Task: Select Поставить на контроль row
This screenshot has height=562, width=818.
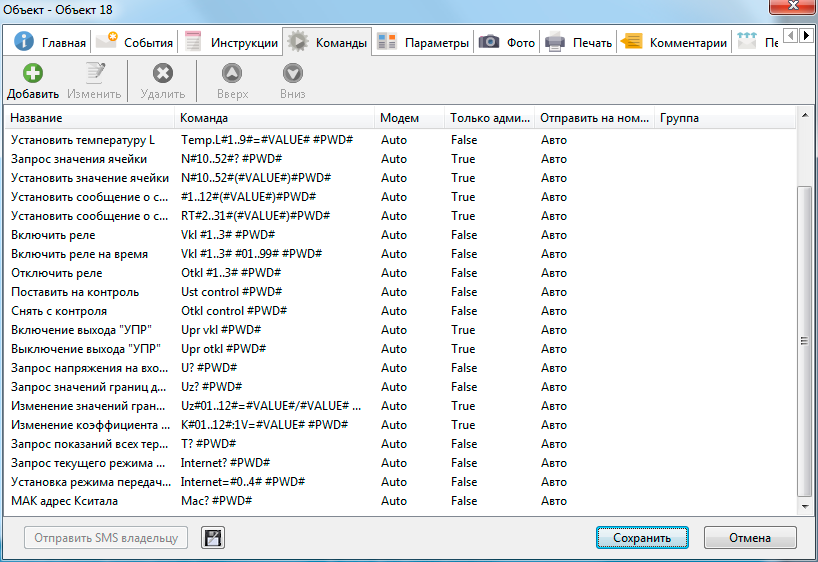Action: (400, 292)
